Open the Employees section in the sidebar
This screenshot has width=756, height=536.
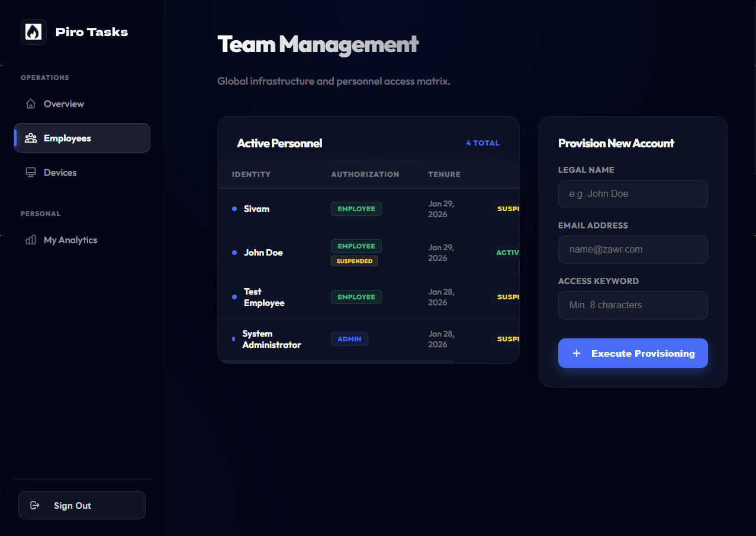[x=67, y=138]
